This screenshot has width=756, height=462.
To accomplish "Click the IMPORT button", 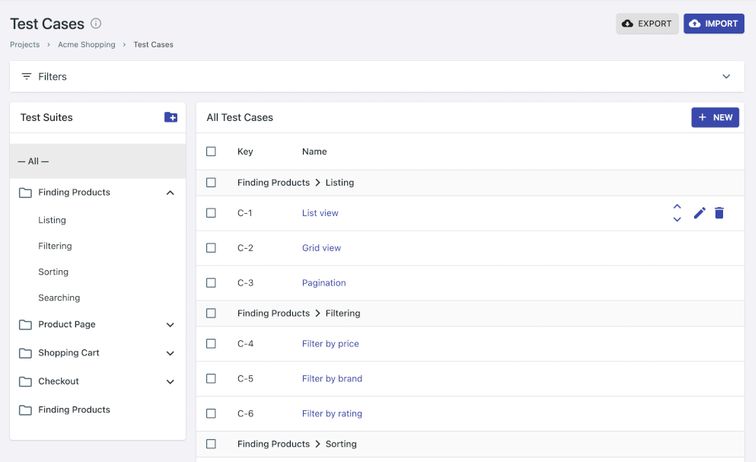I will [713, 24].
